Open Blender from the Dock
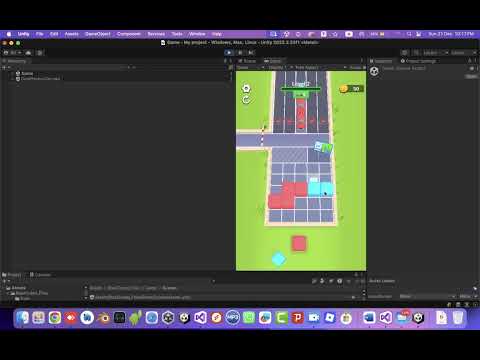Screen dimensions: 480x360 103,318
